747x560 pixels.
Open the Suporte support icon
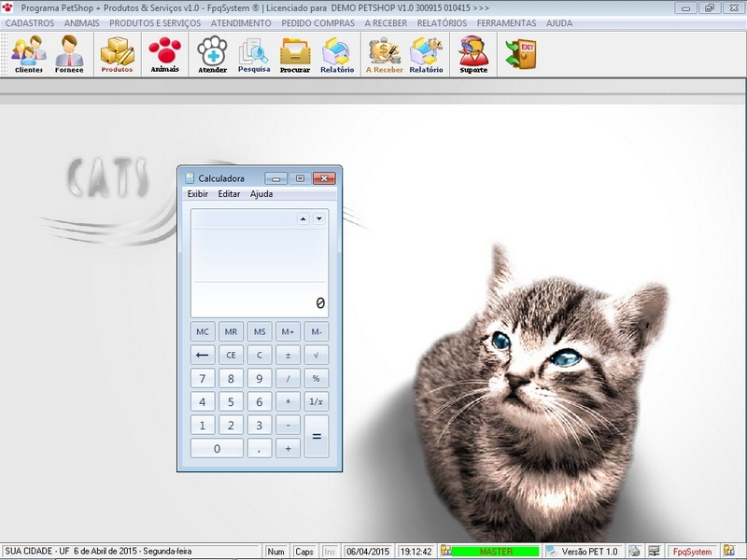pyautogui.click(x=473, y=54)
